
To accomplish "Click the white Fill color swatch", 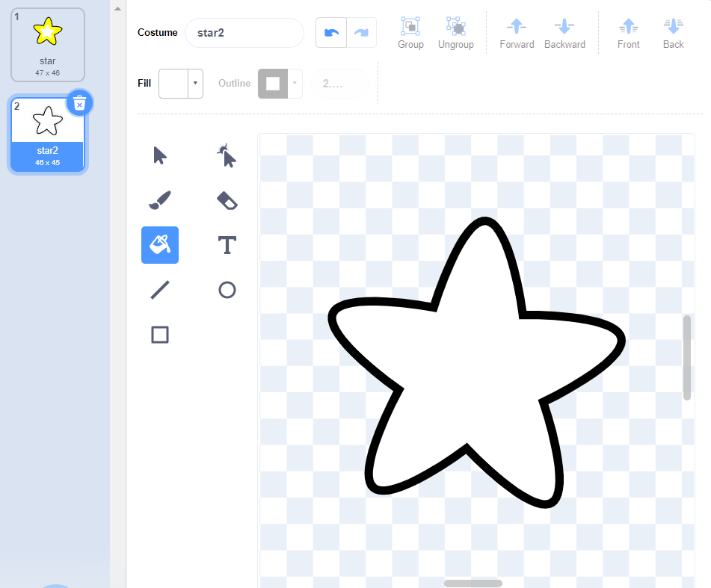I will (173, 84).
